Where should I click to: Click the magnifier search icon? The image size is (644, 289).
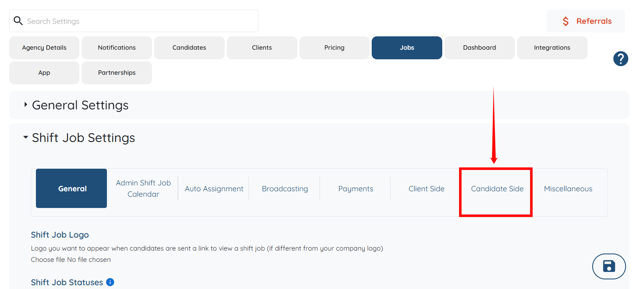[18, 20]
